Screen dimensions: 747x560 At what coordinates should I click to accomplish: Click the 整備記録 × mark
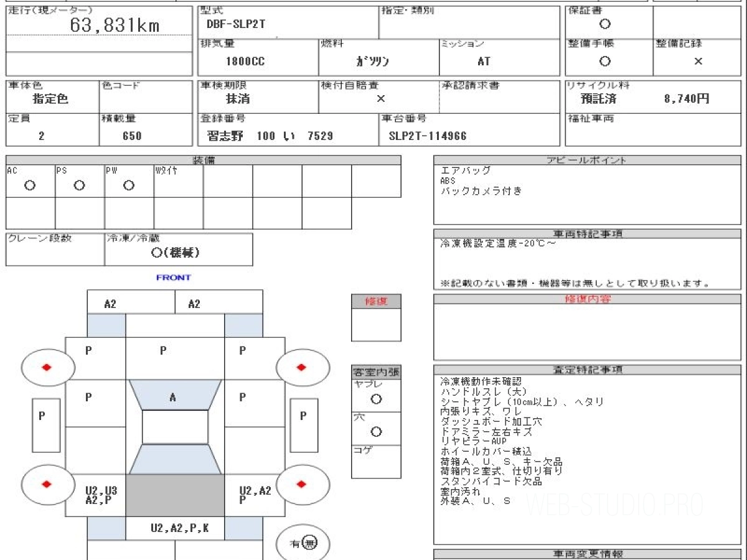(698, 61)
